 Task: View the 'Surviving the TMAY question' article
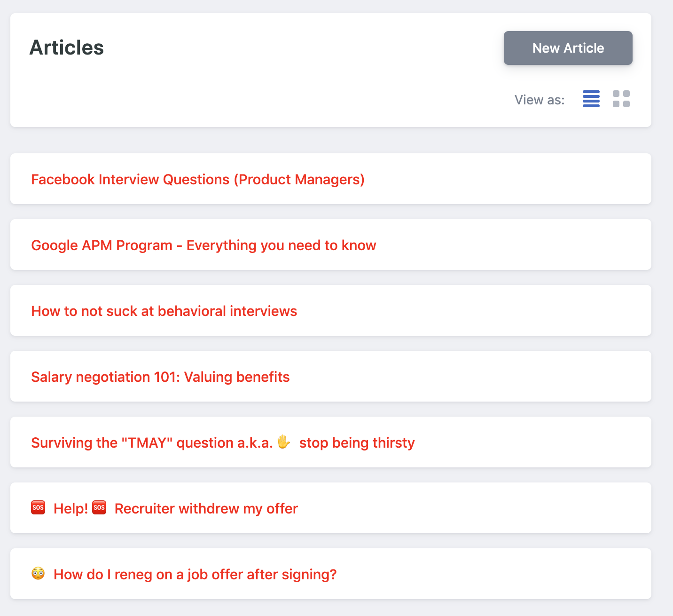click(x=223, y=442)
